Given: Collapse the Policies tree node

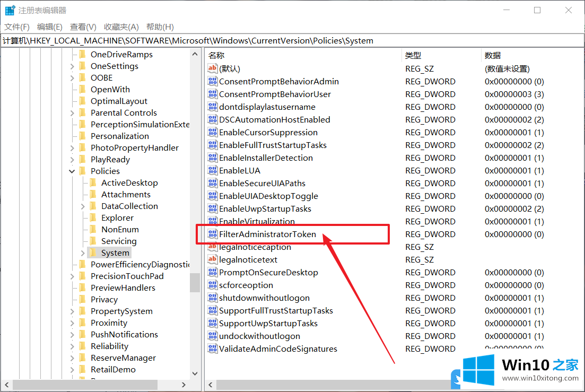Looking at the screenshot, I should (72, 171).
